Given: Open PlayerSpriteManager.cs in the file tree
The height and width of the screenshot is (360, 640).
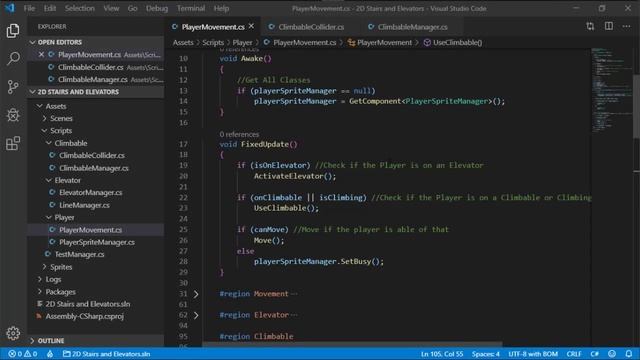Looking at the screenshot, I should pos(96,242).
